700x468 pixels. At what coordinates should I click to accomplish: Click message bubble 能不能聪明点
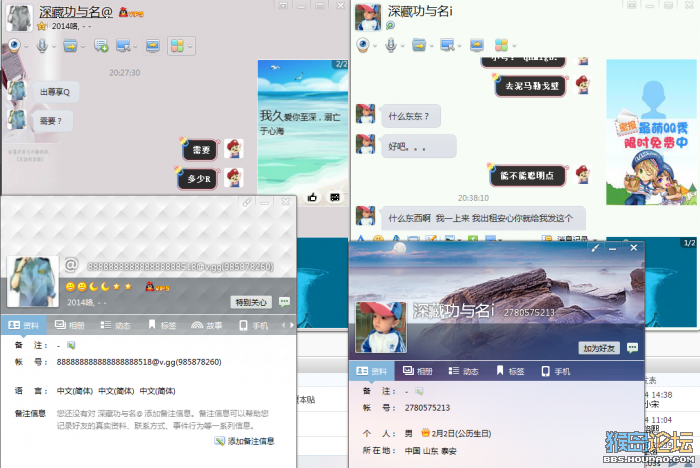pyautogui.click(x=527, y=176)
